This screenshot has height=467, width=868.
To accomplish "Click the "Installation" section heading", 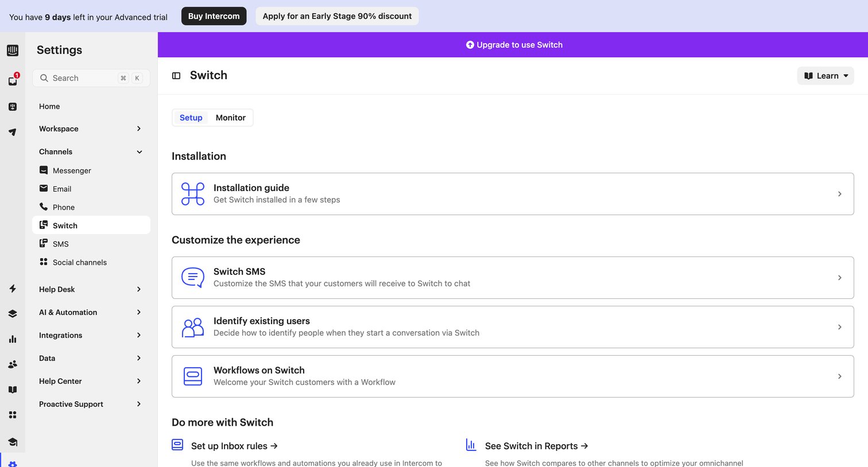I will pos(199,156).
